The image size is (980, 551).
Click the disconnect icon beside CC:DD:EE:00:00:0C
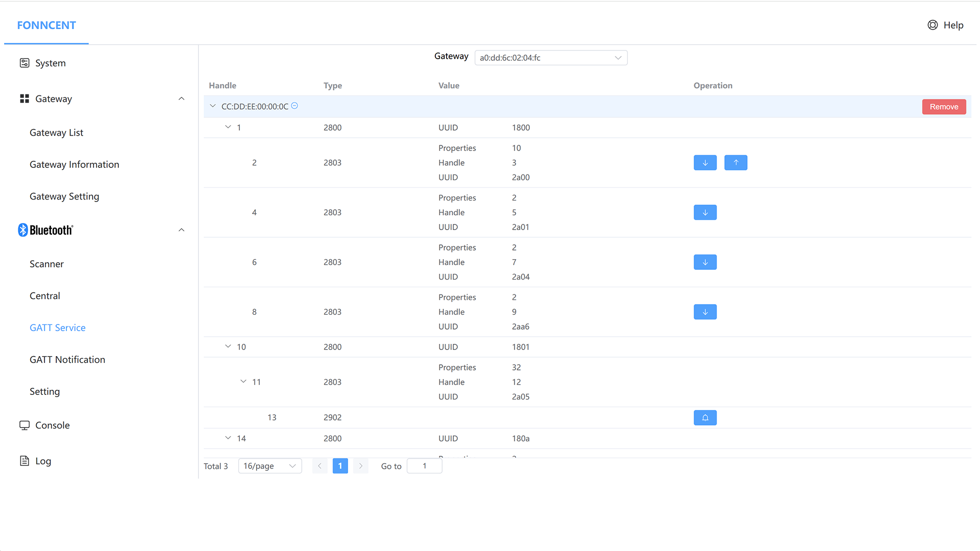295,106
